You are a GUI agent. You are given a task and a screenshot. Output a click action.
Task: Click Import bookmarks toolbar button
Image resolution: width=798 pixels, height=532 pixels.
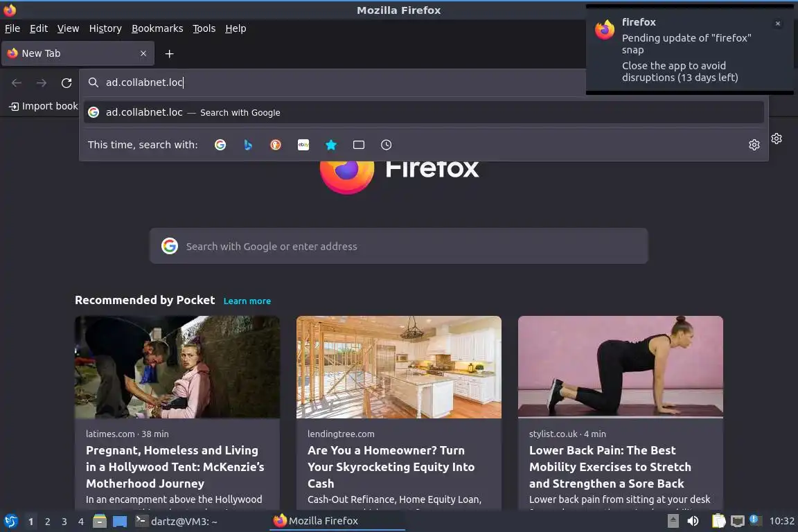pos(44,107)
